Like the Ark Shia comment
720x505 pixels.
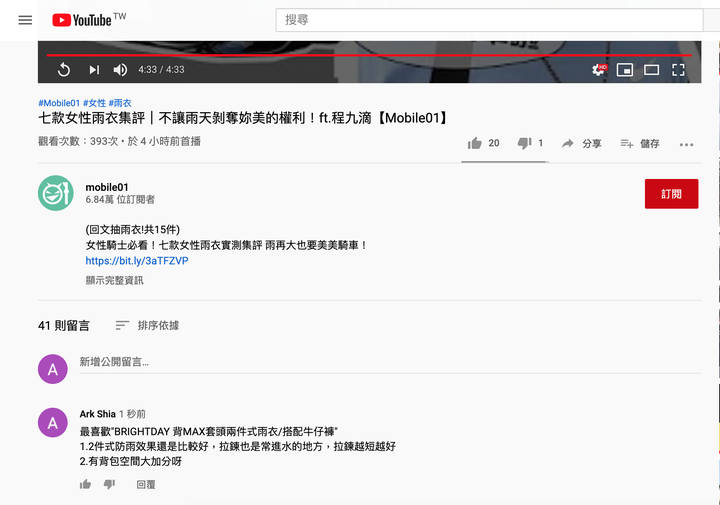pos(85,484)
